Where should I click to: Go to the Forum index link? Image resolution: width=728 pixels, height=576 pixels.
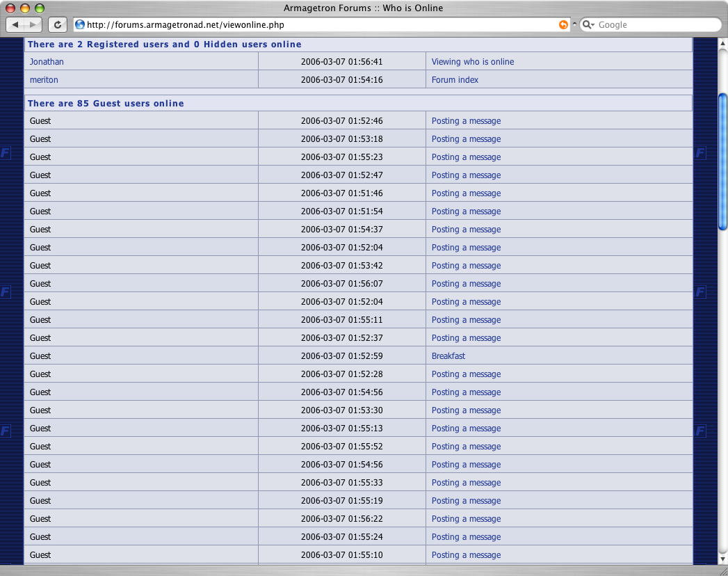click(x=455, y=80)
